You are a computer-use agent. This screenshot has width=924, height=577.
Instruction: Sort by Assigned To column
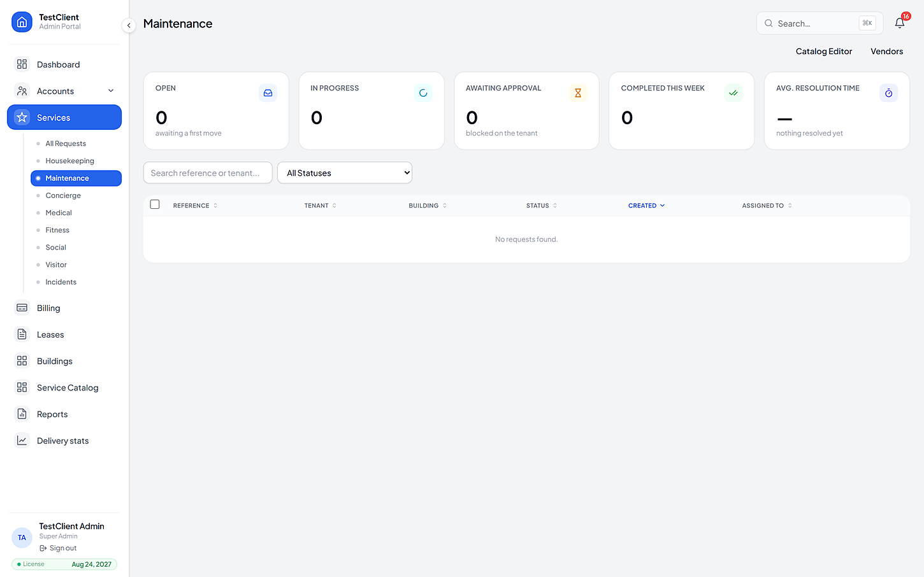coord(767,206)
